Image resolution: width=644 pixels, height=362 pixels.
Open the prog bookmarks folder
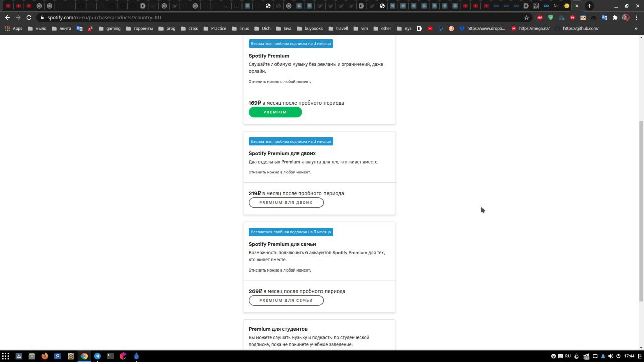[x=167, y=29]
